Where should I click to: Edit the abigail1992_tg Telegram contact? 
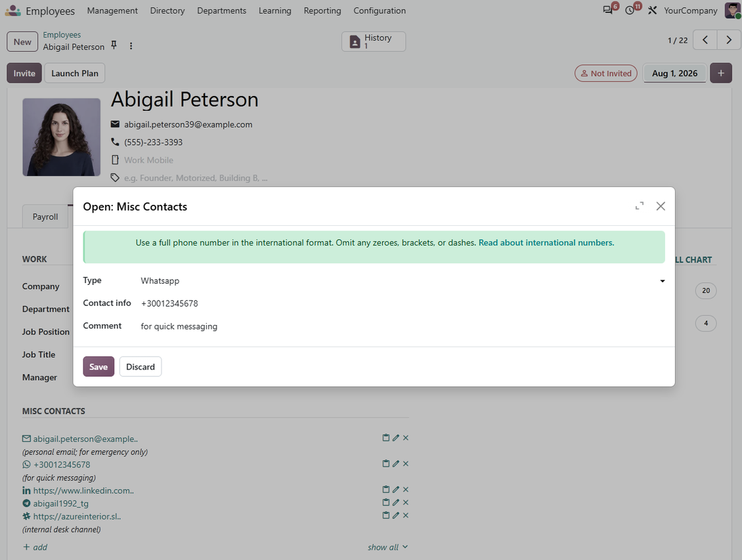coord(395,502)
